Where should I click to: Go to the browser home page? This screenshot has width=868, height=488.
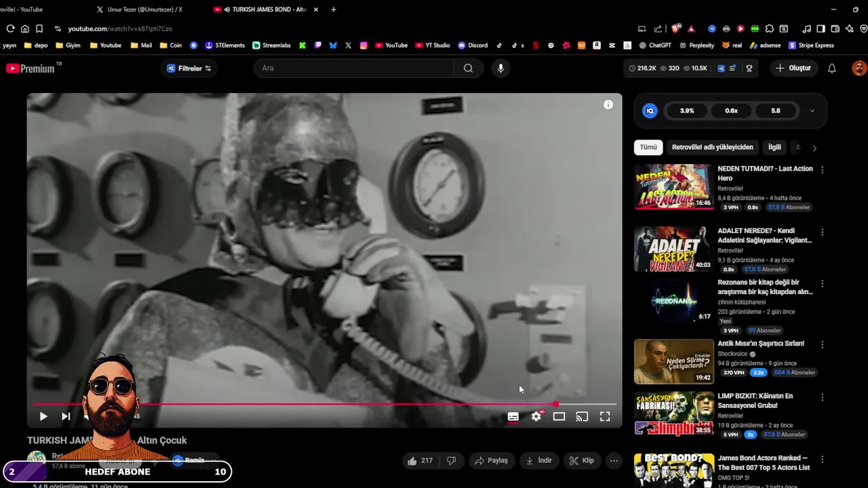(x=25, y=28)
